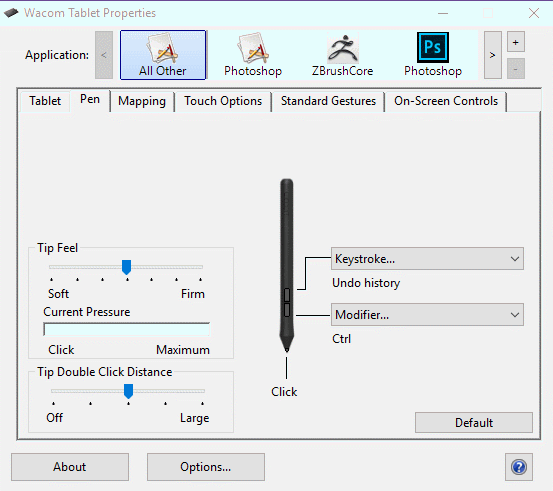Minimize the Wacom Tablet Properties window
This screenshot has height=491, width=553.
pyautogui.click(x=443, y=13)
